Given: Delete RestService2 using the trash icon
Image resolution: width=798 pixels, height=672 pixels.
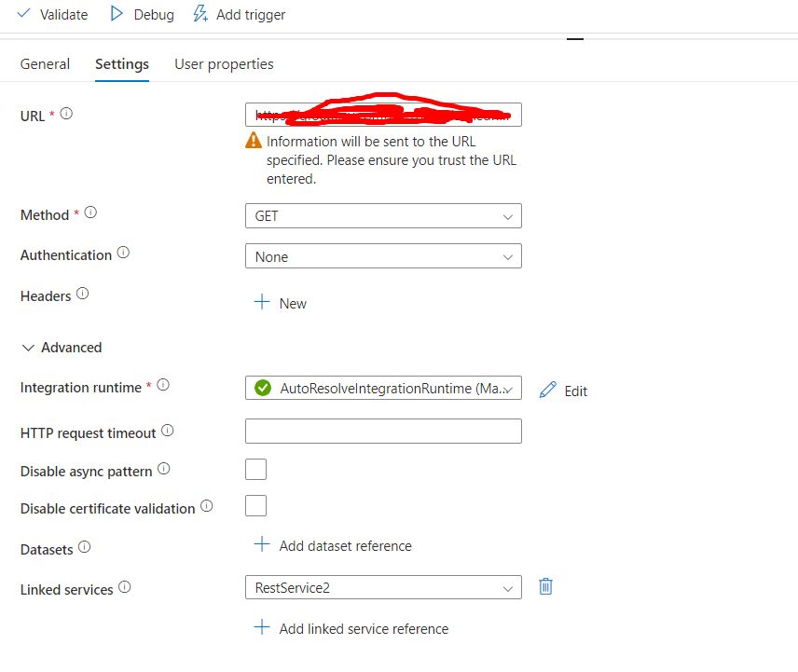Looking at the screenshot, I should (545, 586).
